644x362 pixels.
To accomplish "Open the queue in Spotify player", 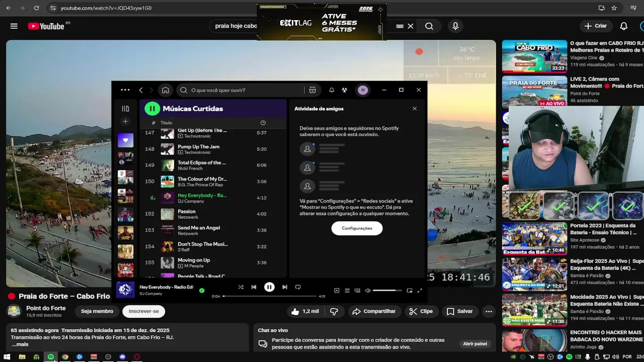I will (x=347, y=291).
